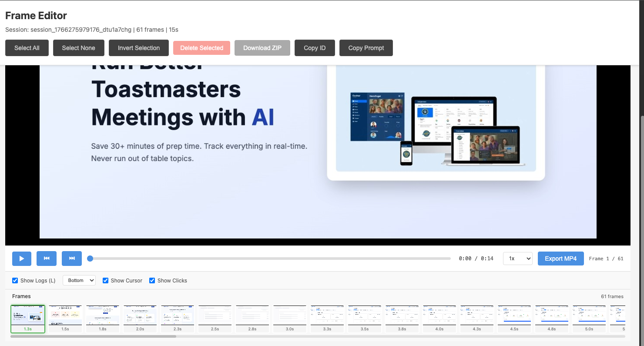Select the 3.8s frame thumbnail
644x346 pixels.
pyautogui.click(x=402, y=319)
